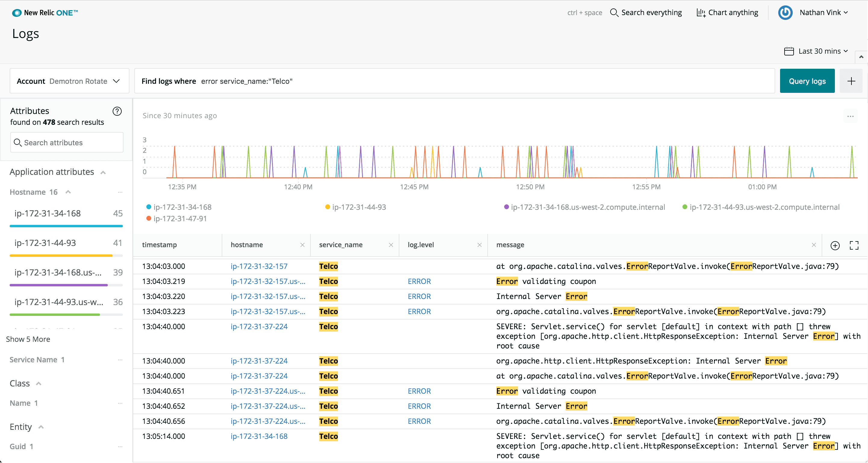Click Show 5 More hostnames
Screen dimensions: 868x463
click(x=28, y=339)
